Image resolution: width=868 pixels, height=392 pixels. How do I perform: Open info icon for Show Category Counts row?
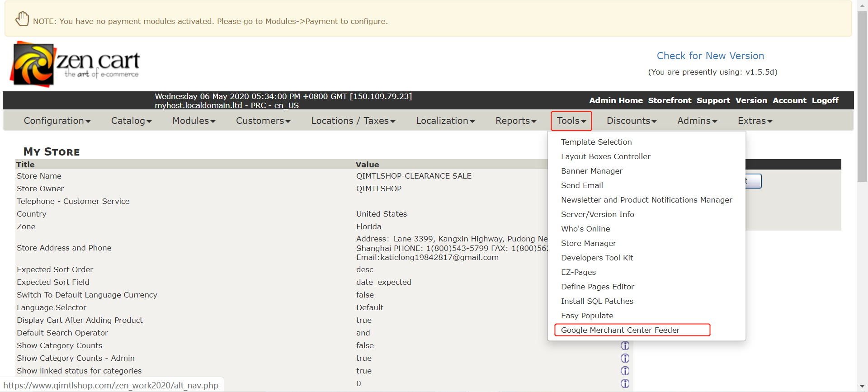[x=625, y=345]
